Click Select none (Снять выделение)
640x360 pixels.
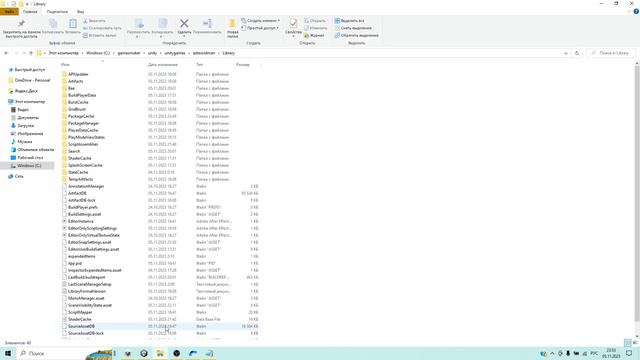353,28
